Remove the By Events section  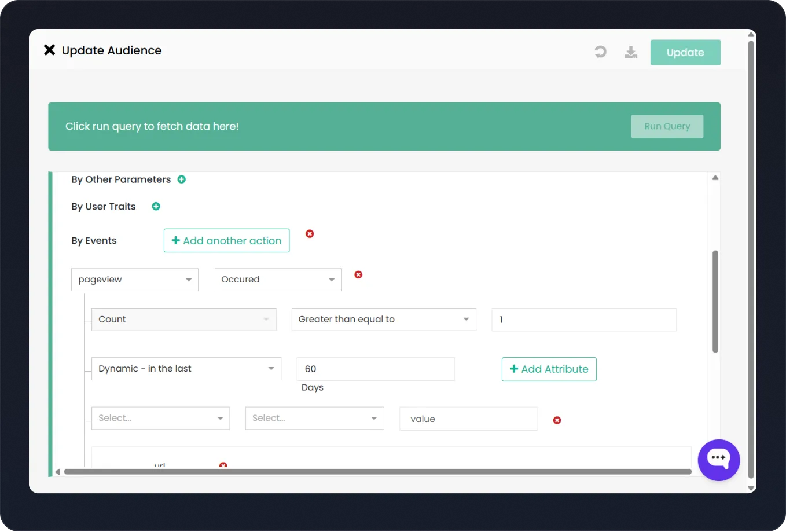pyautogui.click(x=310, y=233)
